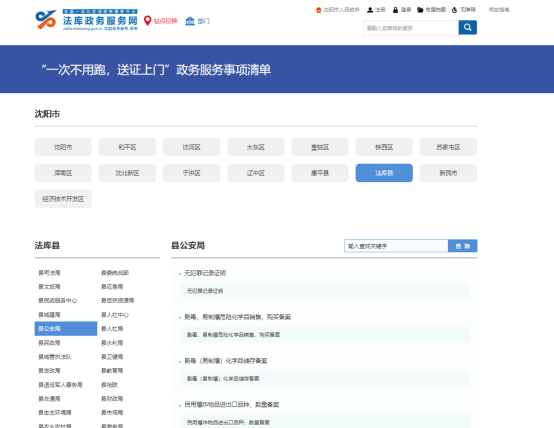Select the highlighted 法库县 region button
The width and height of the screenshot is (554, 428).
[x=384, y=173]
